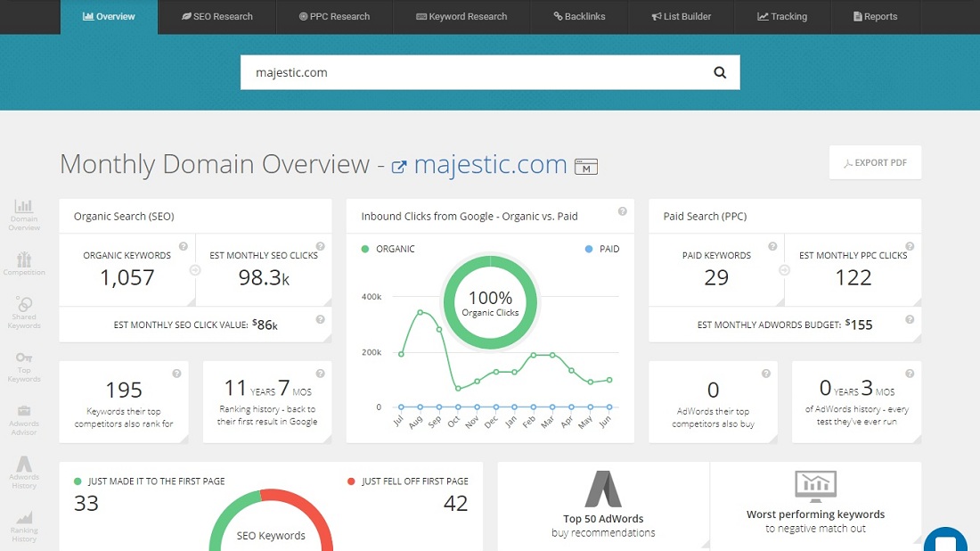Click the browser window icon beside majestic.com

coord(585,167)
